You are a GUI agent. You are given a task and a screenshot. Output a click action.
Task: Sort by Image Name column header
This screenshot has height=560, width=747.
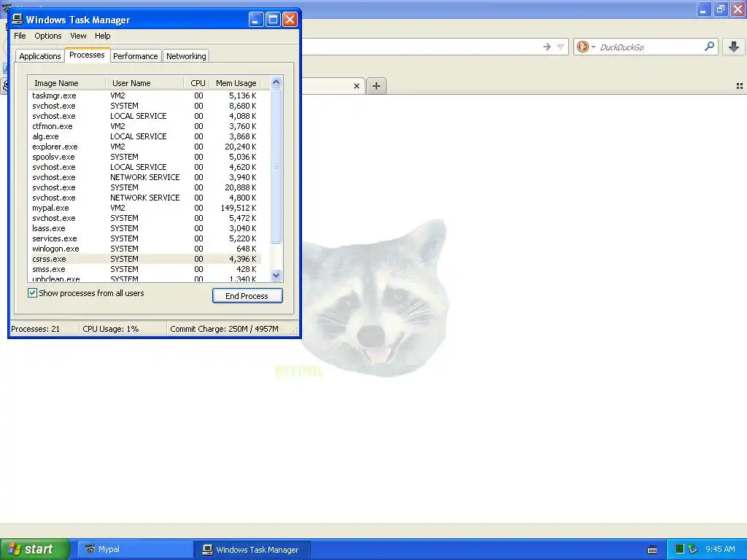point(66,83)
